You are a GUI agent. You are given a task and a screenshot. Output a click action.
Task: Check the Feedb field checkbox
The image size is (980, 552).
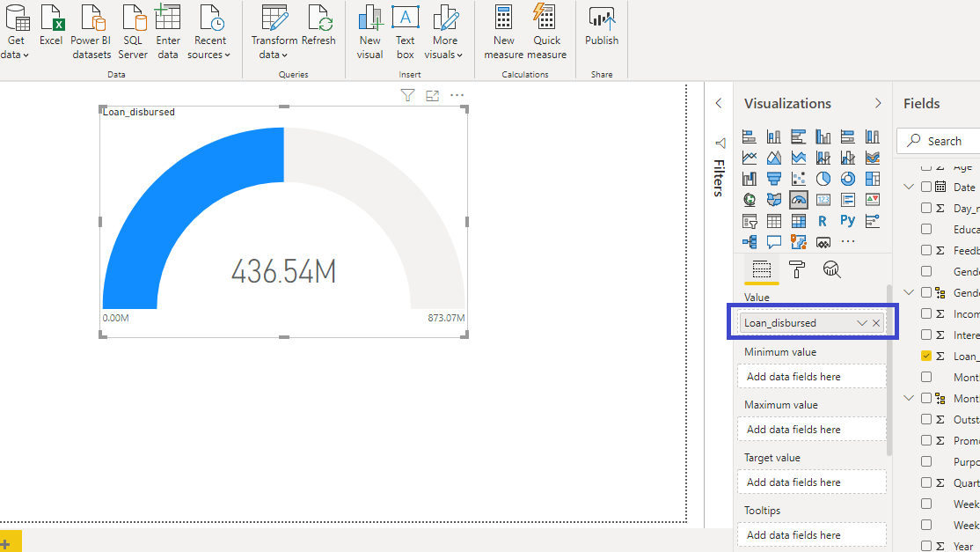pos(926,250)
